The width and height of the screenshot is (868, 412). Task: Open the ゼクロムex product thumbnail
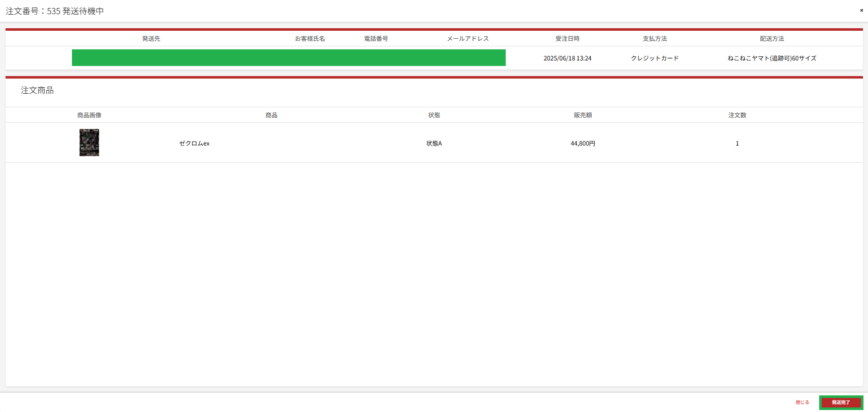coord(89,143)
